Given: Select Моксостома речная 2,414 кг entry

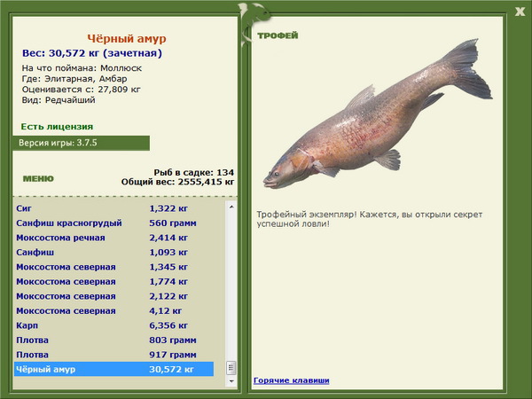Looking at the screenshot, I should tap(114, 238).
